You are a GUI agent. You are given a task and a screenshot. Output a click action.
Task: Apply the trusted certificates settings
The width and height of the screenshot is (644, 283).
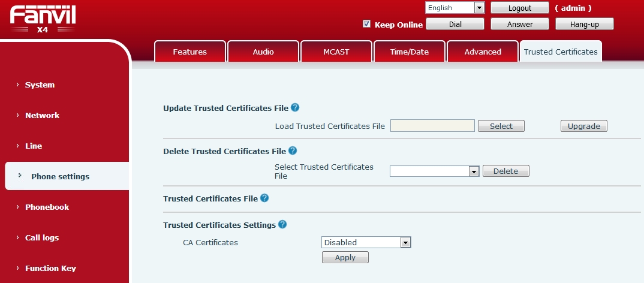345,257
